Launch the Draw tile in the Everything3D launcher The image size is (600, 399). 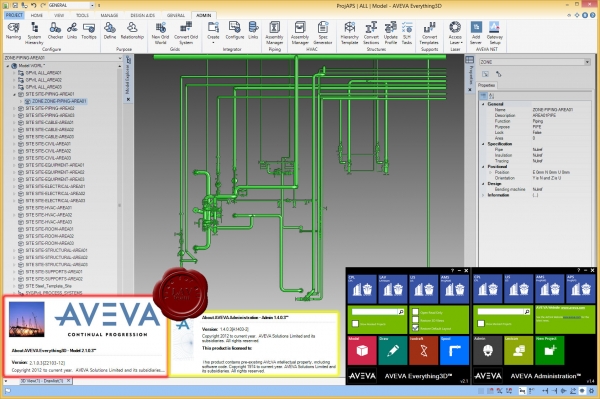pyautogui.click(x=393, y=350)
